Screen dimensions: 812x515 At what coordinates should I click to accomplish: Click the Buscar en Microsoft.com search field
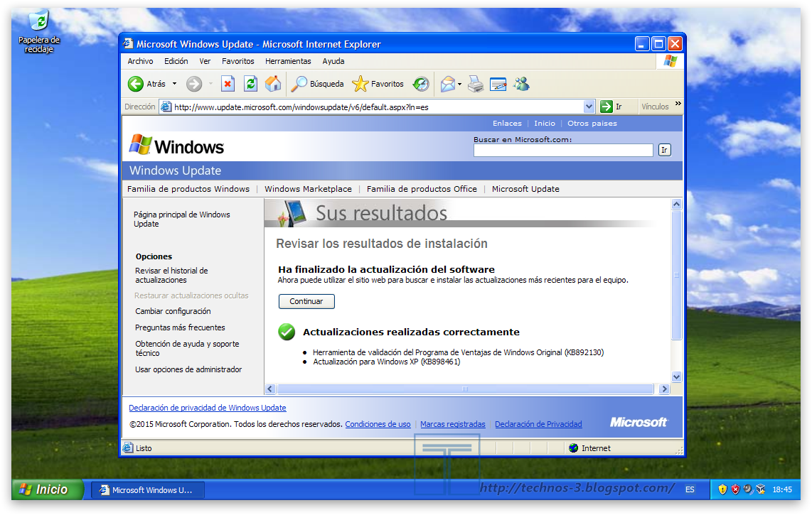[x=563, y=150]
